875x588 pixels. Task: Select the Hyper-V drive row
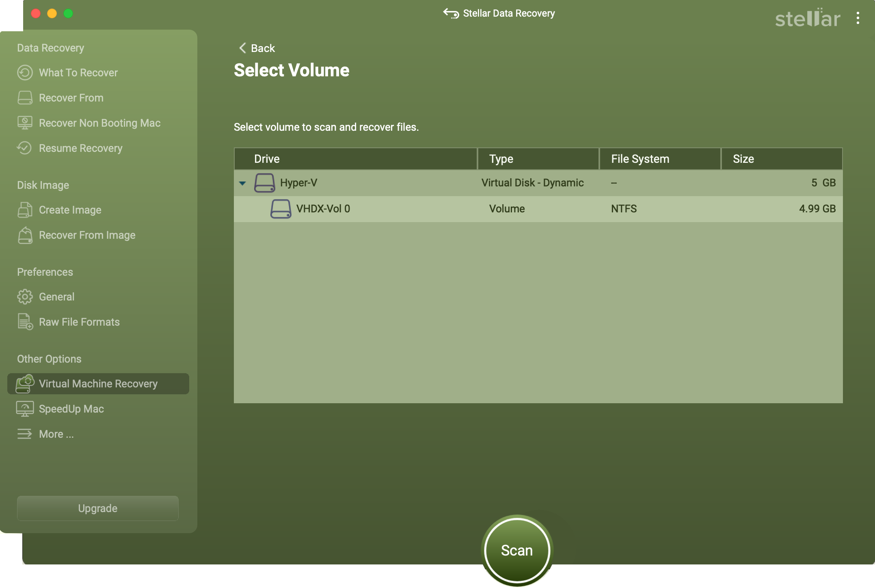[x=538, y=183]
